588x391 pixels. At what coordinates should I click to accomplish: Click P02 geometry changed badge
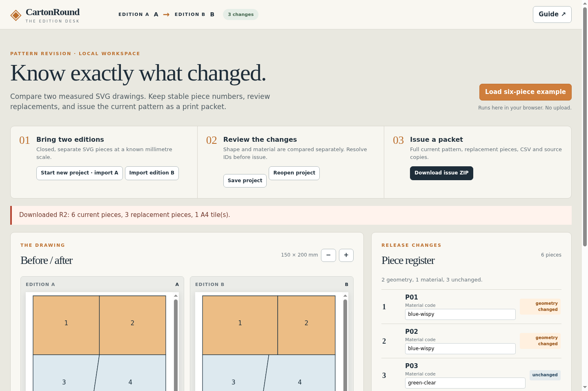click(540, 341)
